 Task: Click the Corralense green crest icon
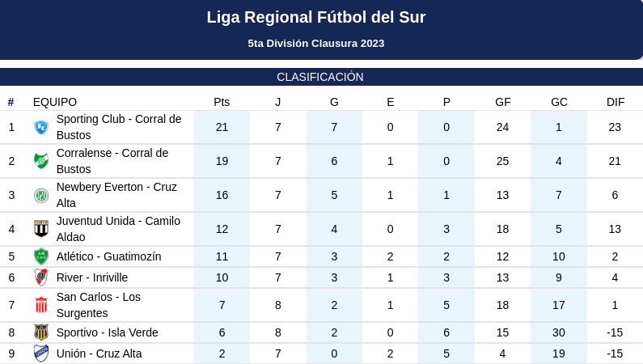41,161
